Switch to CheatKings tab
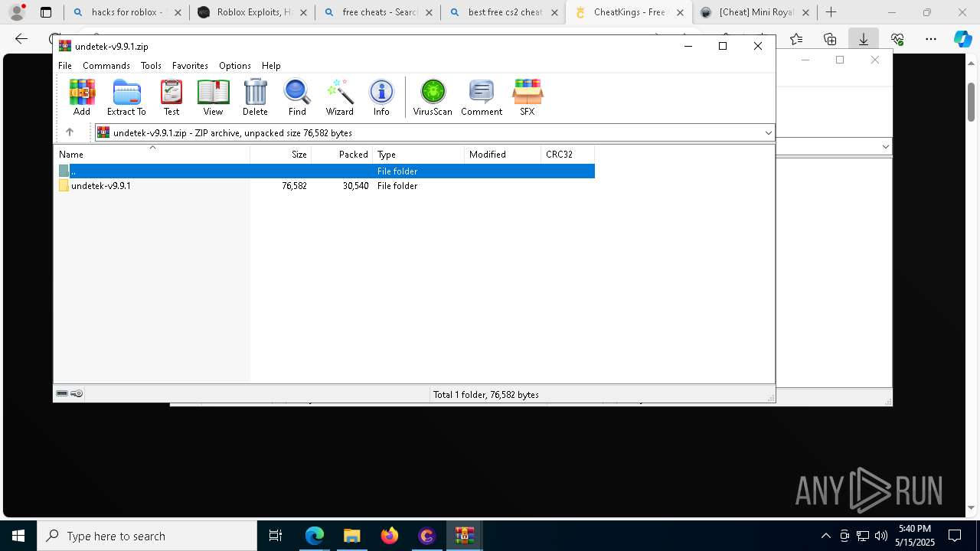The height and width of the screenshot is (551, 980). click(629, 12)
